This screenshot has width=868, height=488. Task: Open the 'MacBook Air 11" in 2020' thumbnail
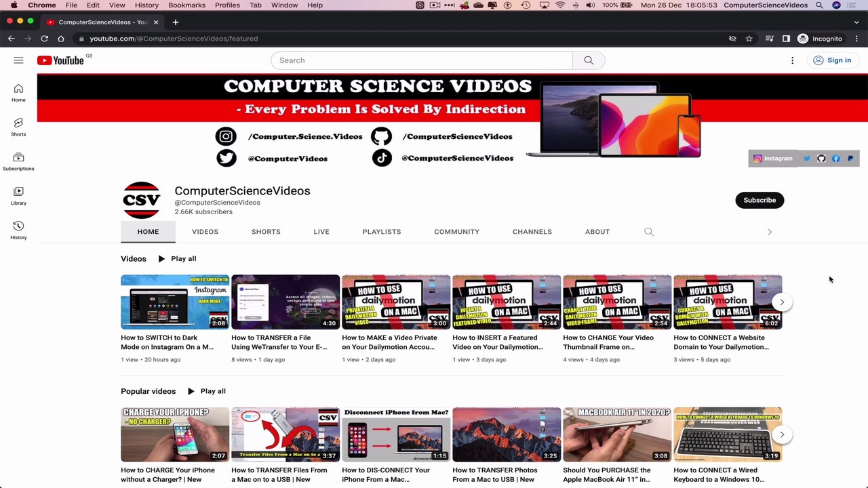pos(617,434)
